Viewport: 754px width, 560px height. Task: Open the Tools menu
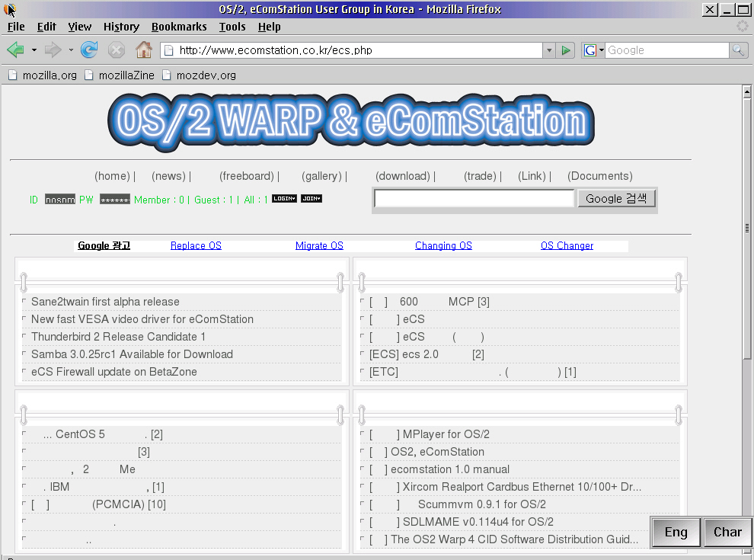tap(232, 27)
